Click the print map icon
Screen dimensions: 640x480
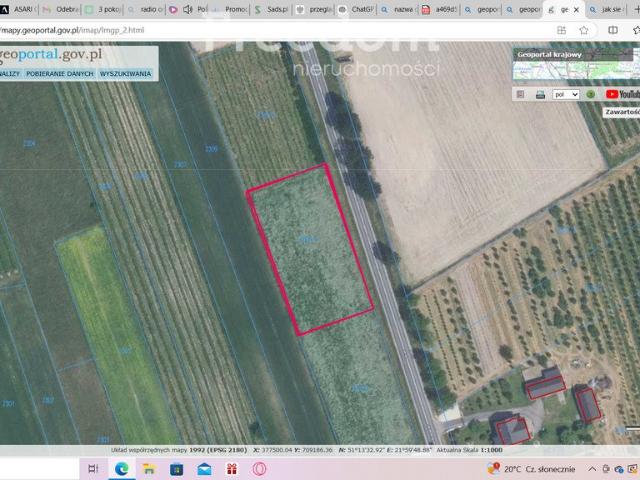tap(540, 94)
